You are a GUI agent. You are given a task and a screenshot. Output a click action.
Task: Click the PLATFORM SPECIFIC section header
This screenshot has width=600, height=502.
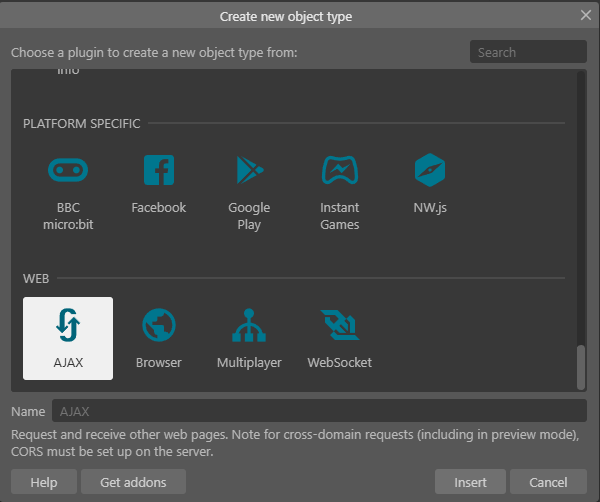point(82,124)
